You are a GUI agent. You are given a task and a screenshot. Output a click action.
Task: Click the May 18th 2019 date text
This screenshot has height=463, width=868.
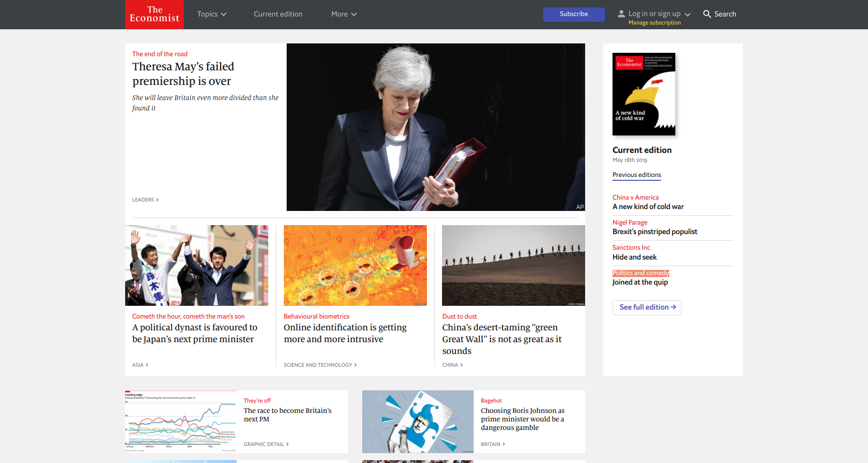click(x=630, y=160)
